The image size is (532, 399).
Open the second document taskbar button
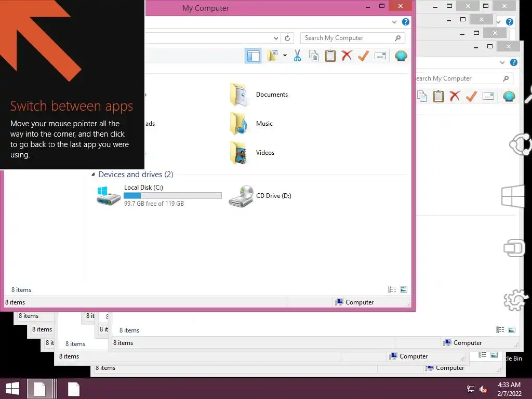74,389
